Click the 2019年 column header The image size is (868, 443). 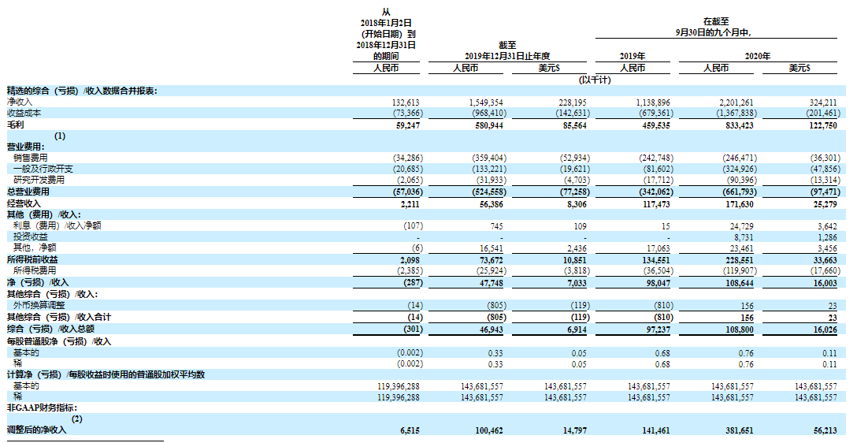click(632, 56)
